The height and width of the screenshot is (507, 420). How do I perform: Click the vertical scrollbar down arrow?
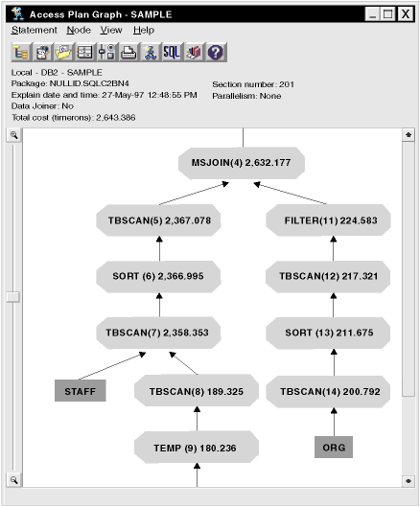(x=408, y=481)
